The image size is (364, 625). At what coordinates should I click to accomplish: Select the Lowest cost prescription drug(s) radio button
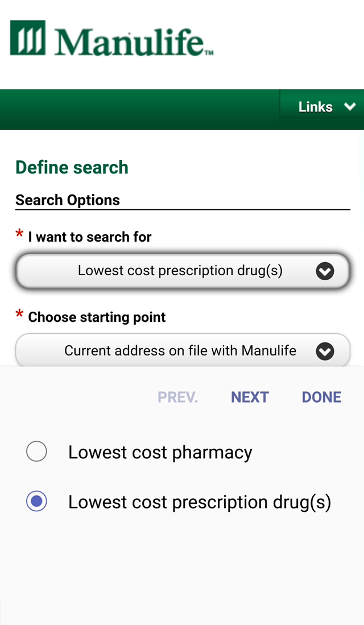pos(36,502)
